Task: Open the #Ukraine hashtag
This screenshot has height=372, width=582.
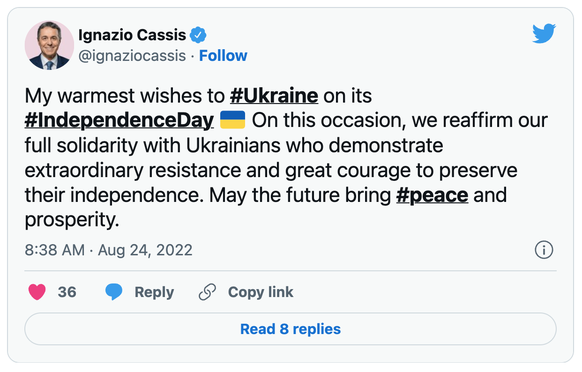Action: click(274, 96)
